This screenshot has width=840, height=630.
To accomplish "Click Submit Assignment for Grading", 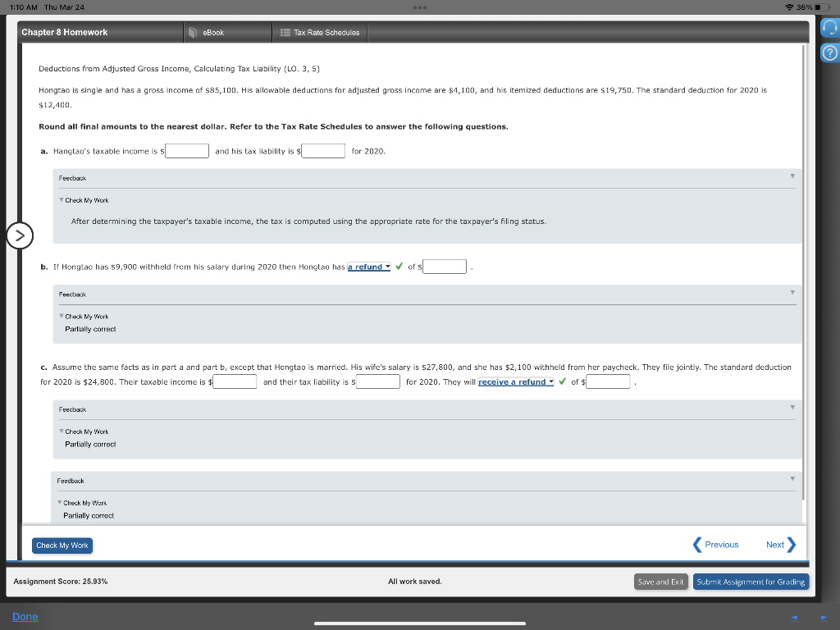I will point(751,581).
